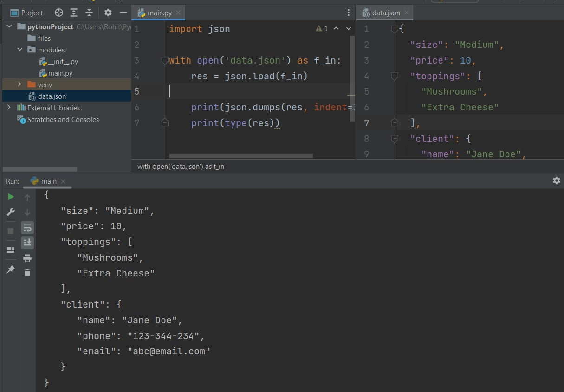Print console output using the printer icon
This screenshot has height=392, width=564.
pyautogui.click(x=27, y=258)
